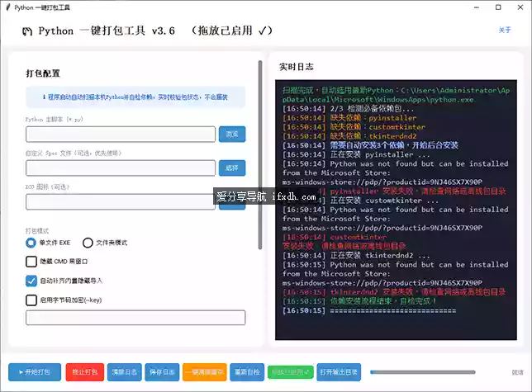Screen dimensions: 532x392
Task: Click the 打包配置 section heading
Action: tap(43, 73)
